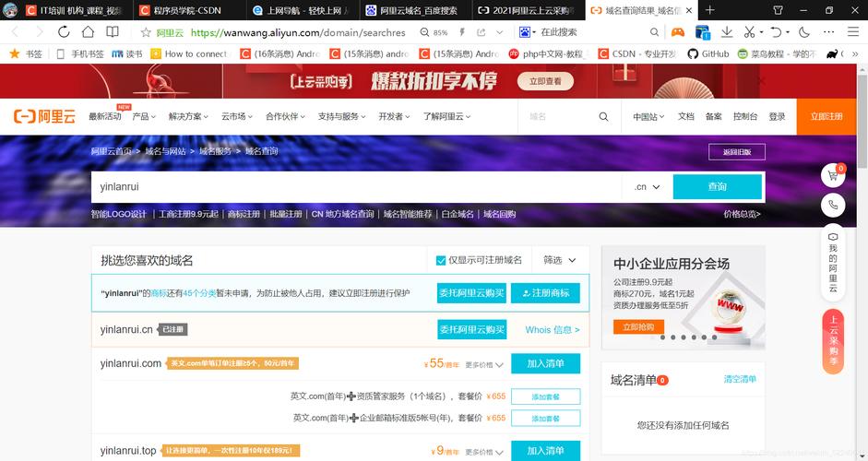
Task: Open GitHub bookmark
Action: [x=708, y=53]
